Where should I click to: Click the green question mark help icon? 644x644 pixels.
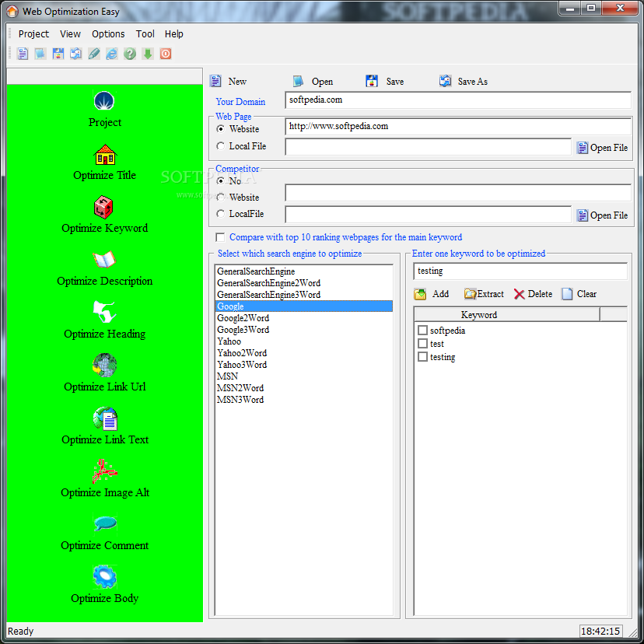point(130,54)
